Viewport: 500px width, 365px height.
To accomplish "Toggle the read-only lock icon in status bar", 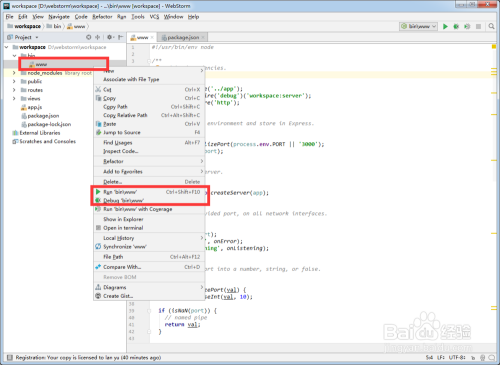I will [473, 358].
